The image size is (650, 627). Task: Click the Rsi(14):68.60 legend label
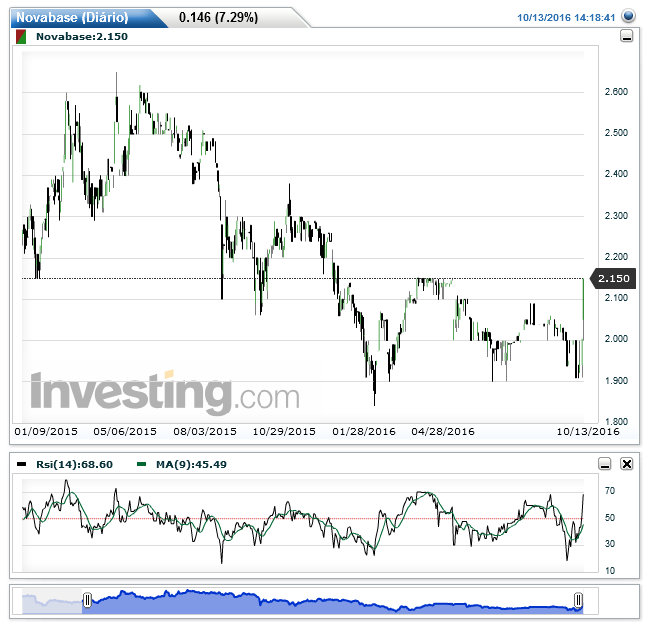click(74, 464)
